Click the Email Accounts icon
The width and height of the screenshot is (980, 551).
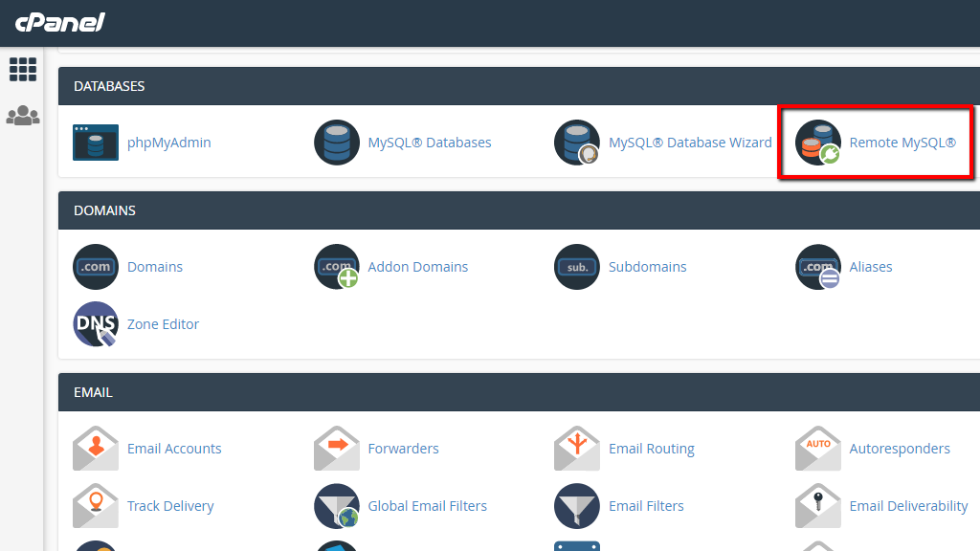[96, 448]
